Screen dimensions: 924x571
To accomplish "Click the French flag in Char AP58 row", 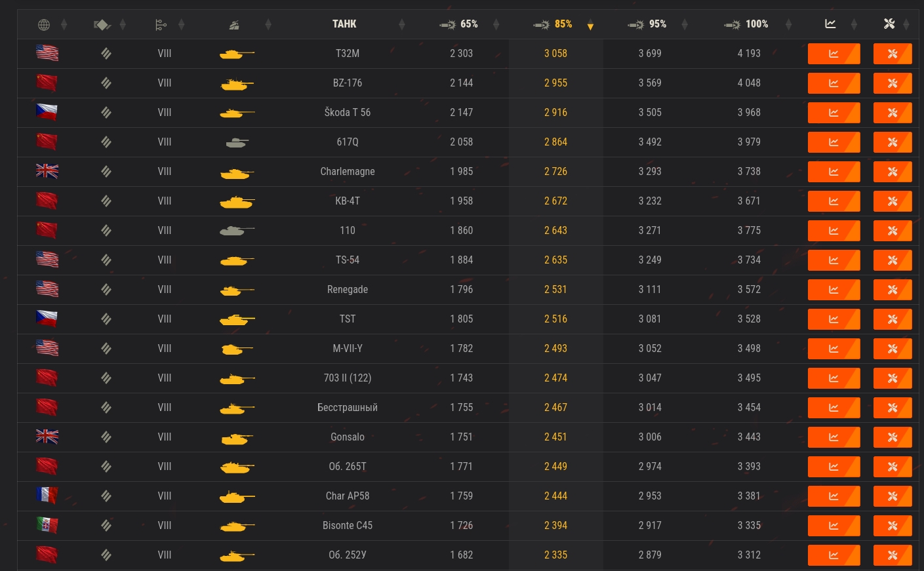I will [47, 496].
